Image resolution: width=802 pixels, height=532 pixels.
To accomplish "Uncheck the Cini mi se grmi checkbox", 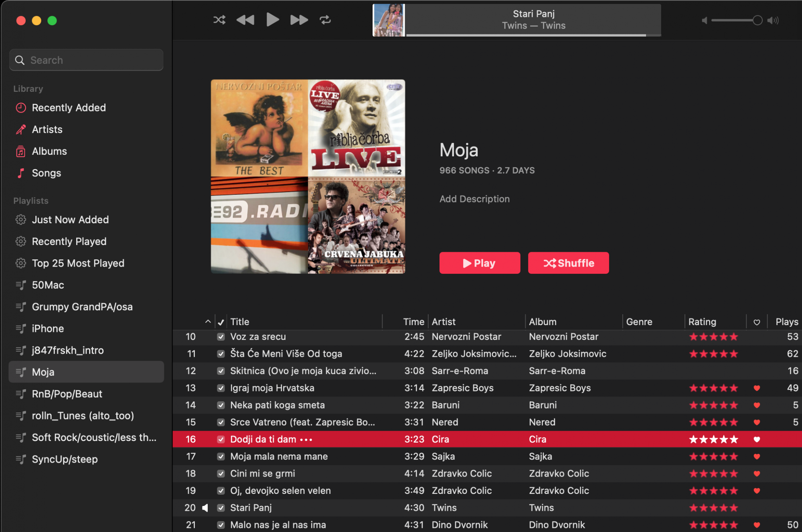I will pyautogui.click(x=221, y=473).
